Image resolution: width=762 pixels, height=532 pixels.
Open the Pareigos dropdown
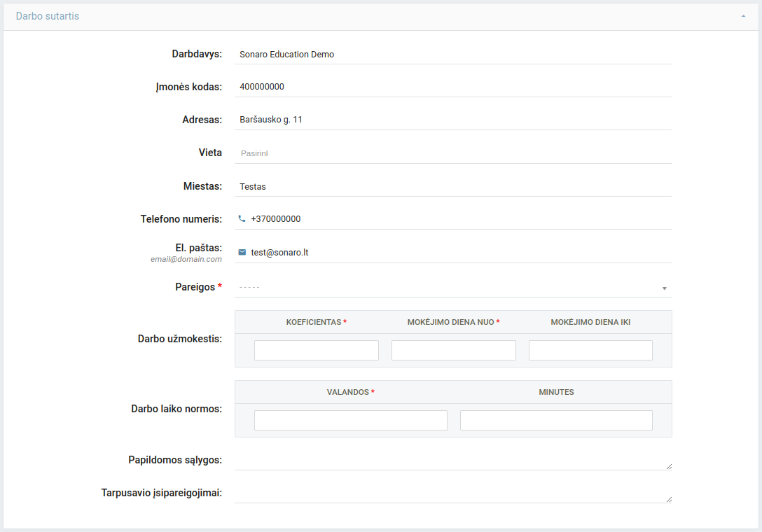(453, 287)
